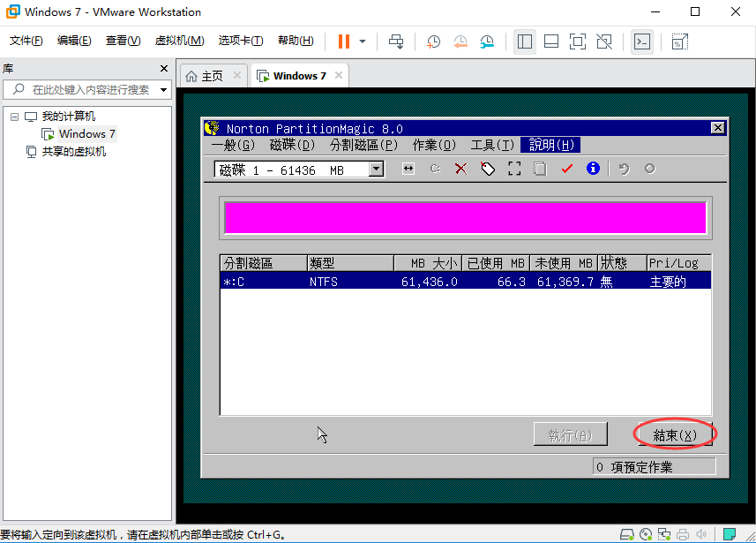This screenshot has width=756, height=543.
Task: Click the stretch guest display icon
Action: pyautogui.click(x=680, y=41)
